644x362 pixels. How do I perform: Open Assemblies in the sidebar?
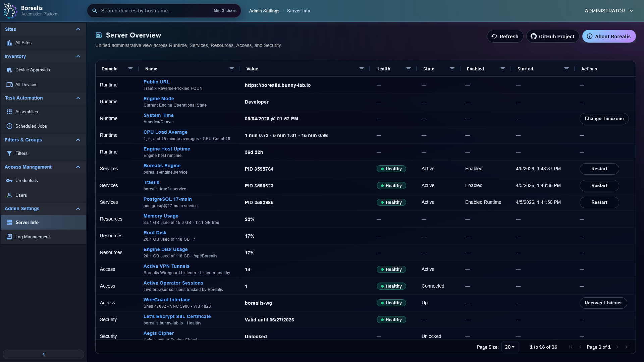[43, 112]
